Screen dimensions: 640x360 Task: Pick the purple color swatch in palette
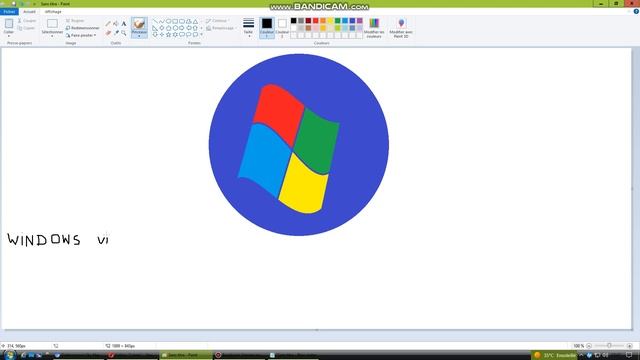[360, 21]
